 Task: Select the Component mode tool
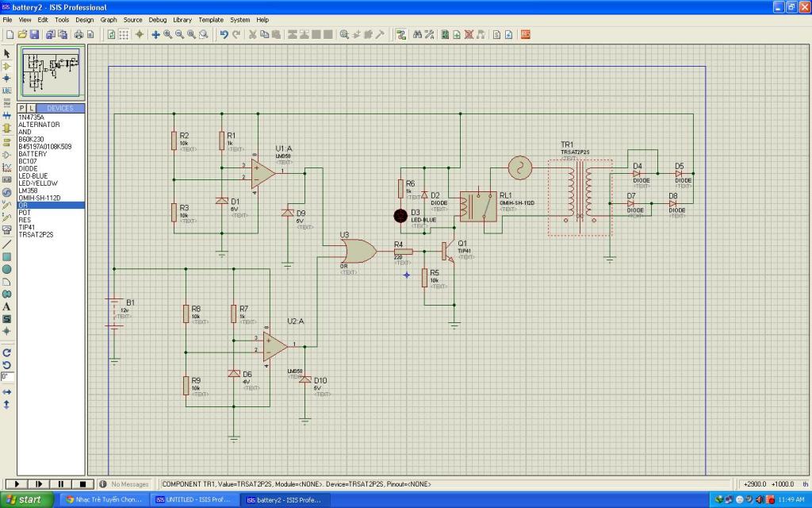[x=7, y=66]
